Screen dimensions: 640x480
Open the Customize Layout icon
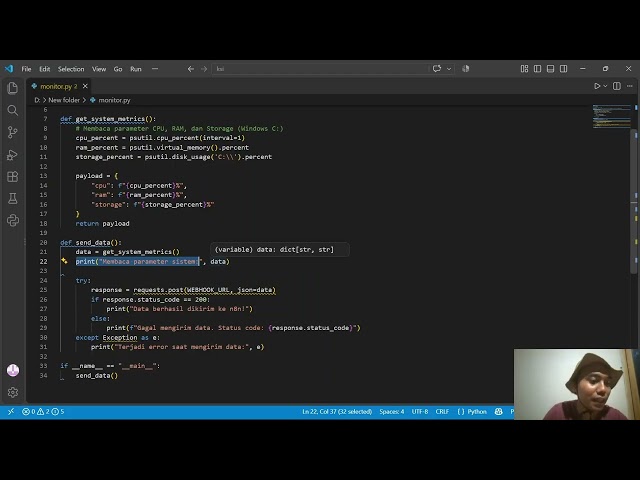pos(524,69)
